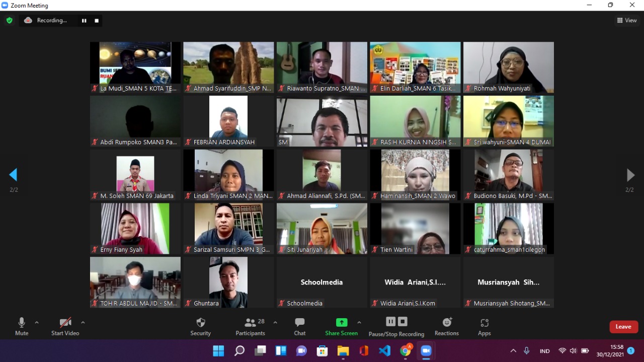
Task: Open the Reactions menu
Action: coord(447,326)
